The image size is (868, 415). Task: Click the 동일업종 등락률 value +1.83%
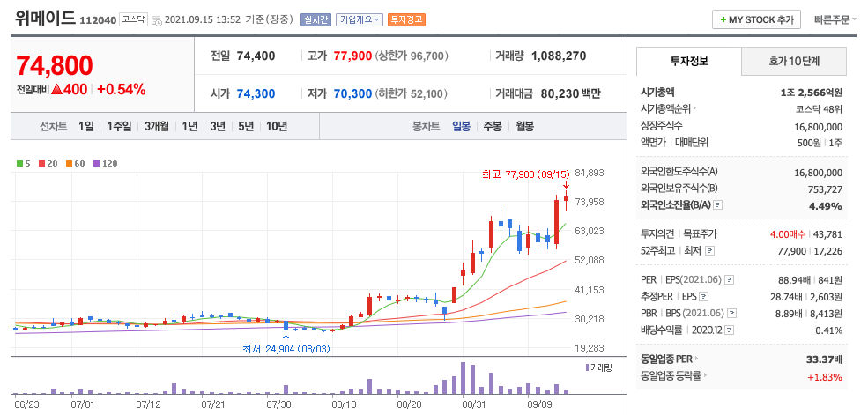(824, 377)
